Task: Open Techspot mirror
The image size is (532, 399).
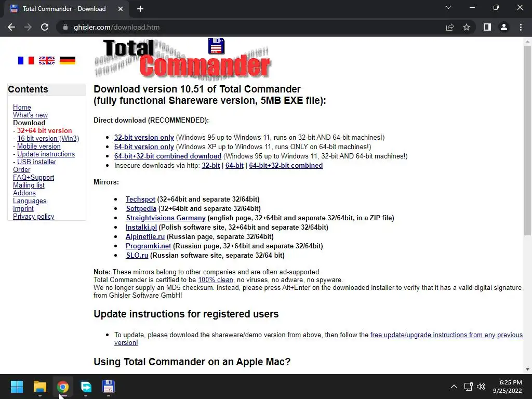Action: [x=140, y=199]
